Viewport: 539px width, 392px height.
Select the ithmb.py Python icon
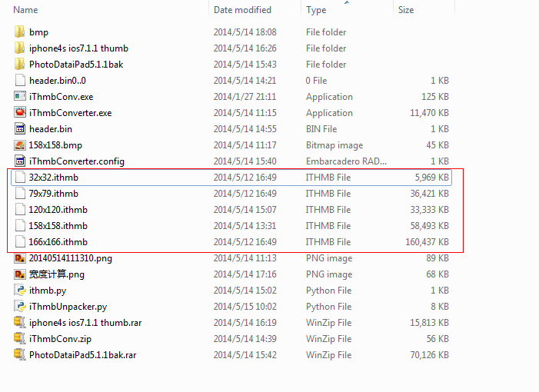tap(20, 291)
